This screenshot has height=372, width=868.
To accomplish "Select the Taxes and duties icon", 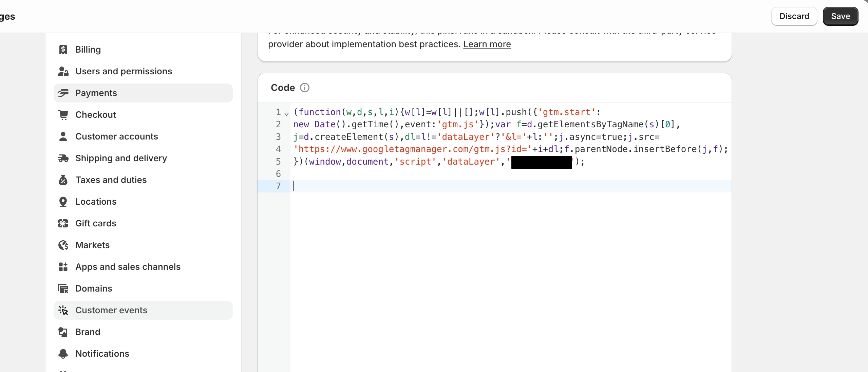I will click(x=63, y=180).
